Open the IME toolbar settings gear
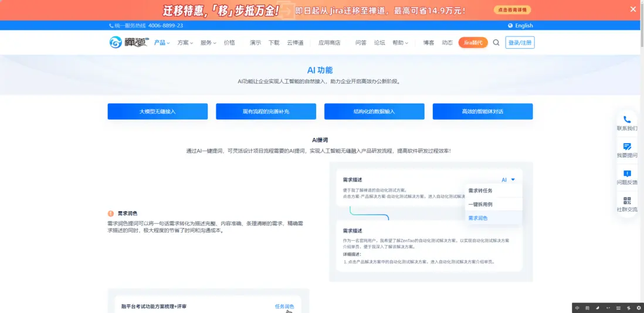644x313 pixels. [639, 308]
